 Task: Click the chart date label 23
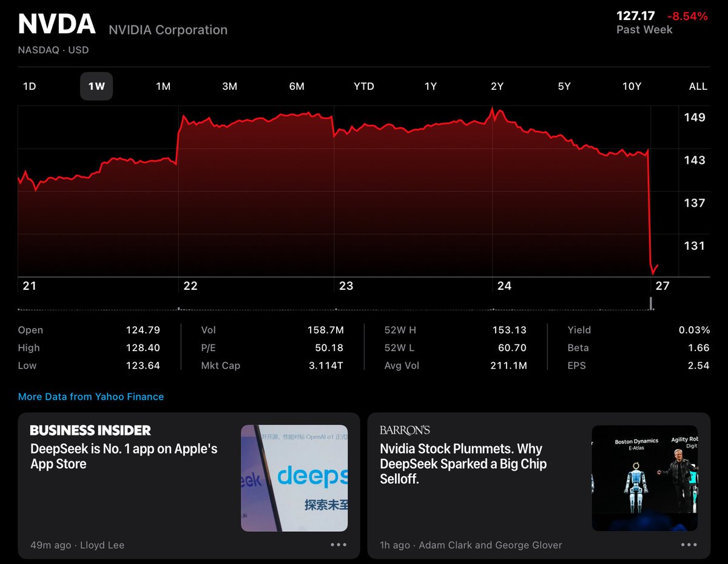tap(346, 286)
